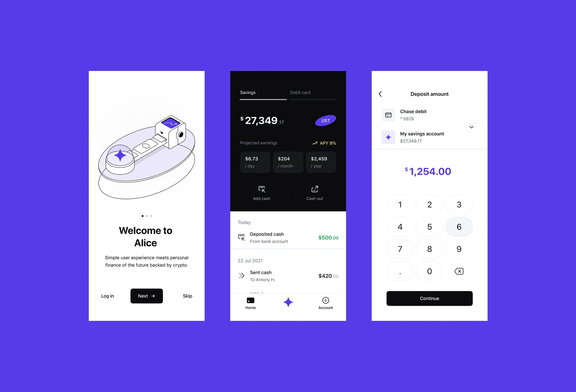Toggle the UST currency badge
576x392 pixels.
click(325, 120)
